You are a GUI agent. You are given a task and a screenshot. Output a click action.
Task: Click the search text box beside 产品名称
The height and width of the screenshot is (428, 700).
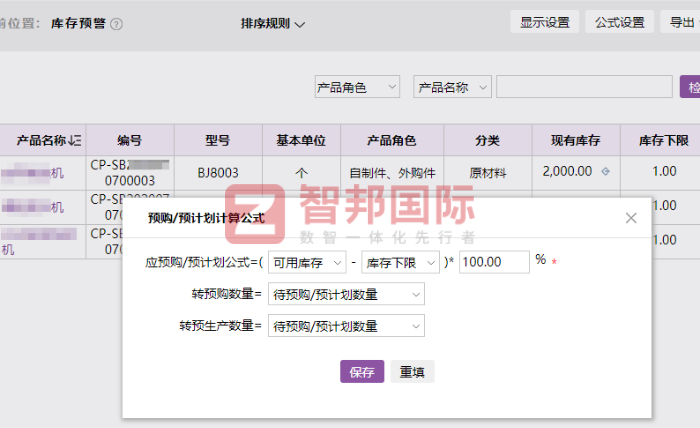point(584,87)
